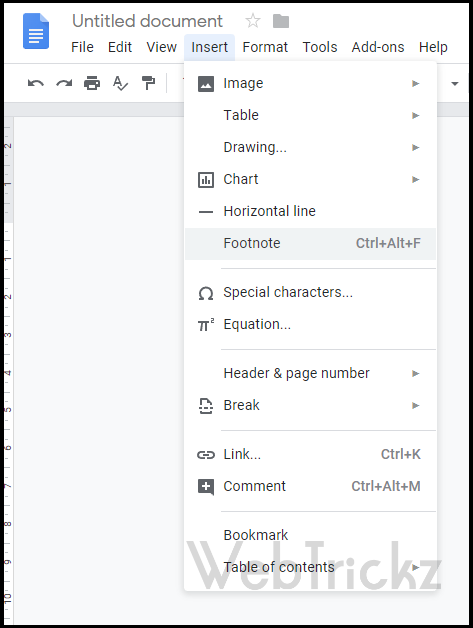Click the Google Docs home icon
Image resolution: width=473 pixels, height=628 pixels.
coord(36,31)
